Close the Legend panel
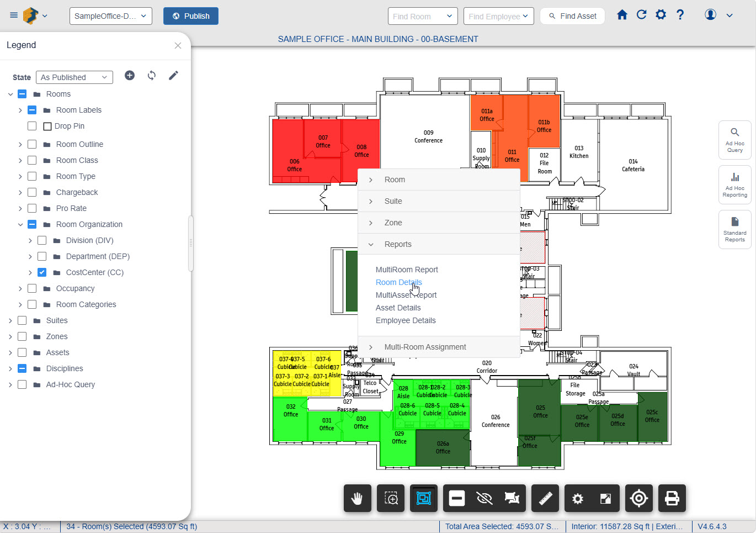 pos(178,45)
